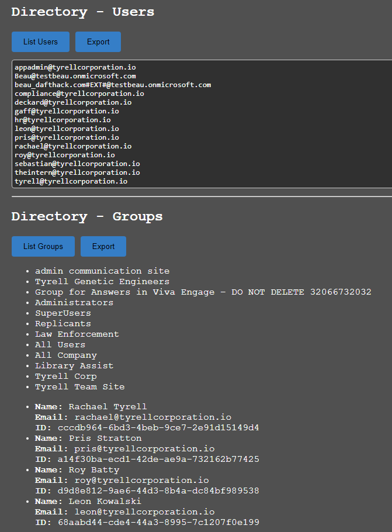
Task: Export the groups directory list
Action: tap(103, 246)
